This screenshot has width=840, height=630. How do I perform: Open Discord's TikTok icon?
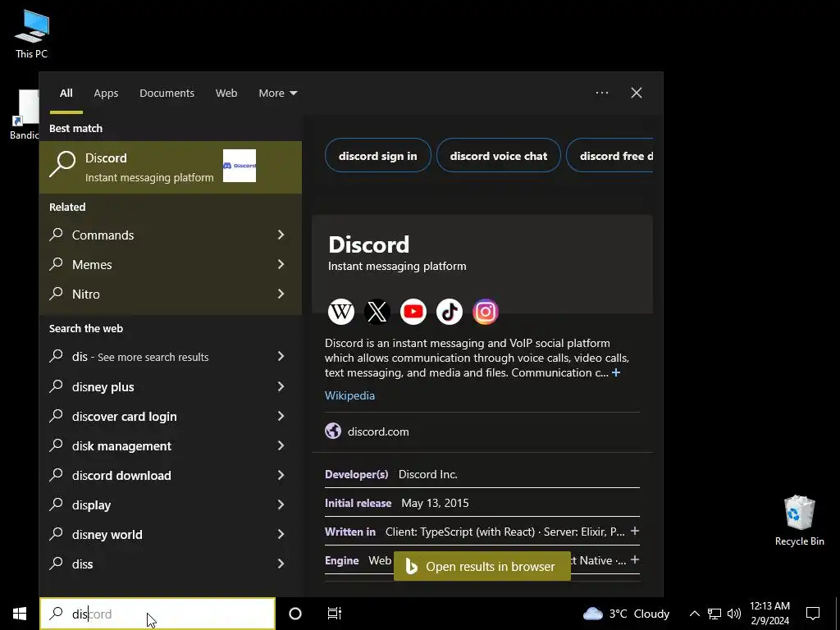click(x=450, y=312)
